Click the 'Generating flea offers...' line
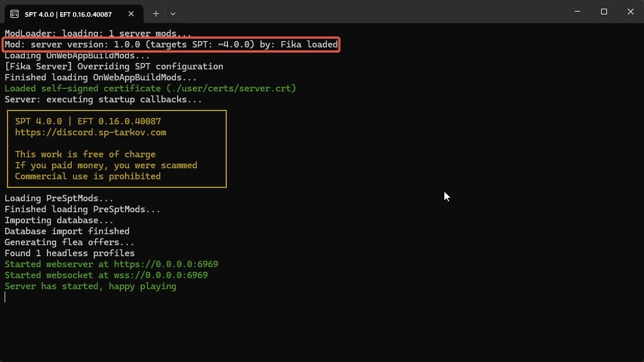The height and width of the screenshot is (362, 644). point(69,242)
